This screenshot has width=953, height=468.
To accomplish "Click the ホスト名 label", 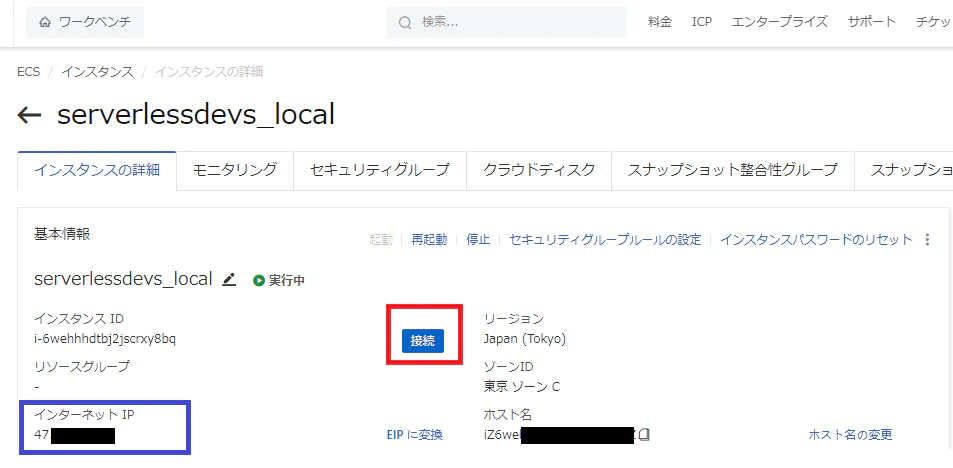I will pos(507,415).
